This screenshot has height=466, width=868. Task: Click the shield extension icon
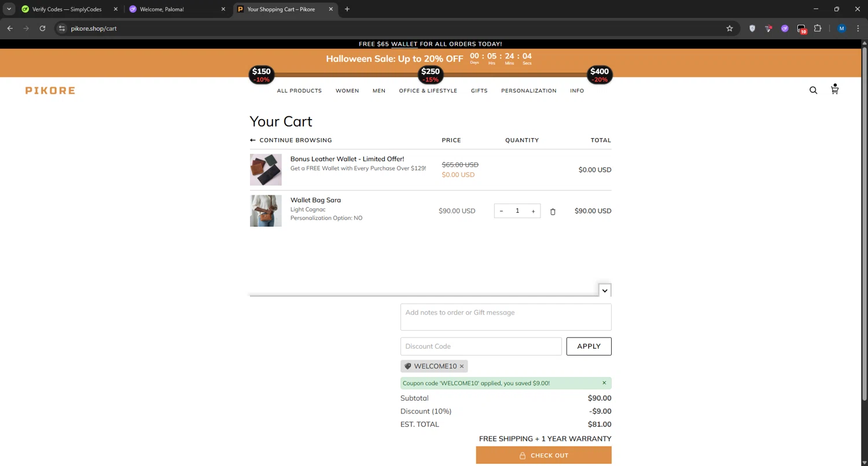[752, 28]
